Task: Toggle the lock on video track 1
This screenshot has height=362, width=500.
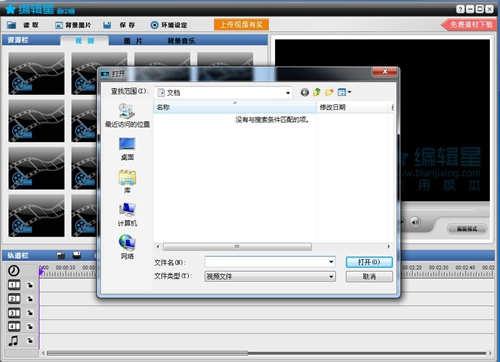Action: 30,285
